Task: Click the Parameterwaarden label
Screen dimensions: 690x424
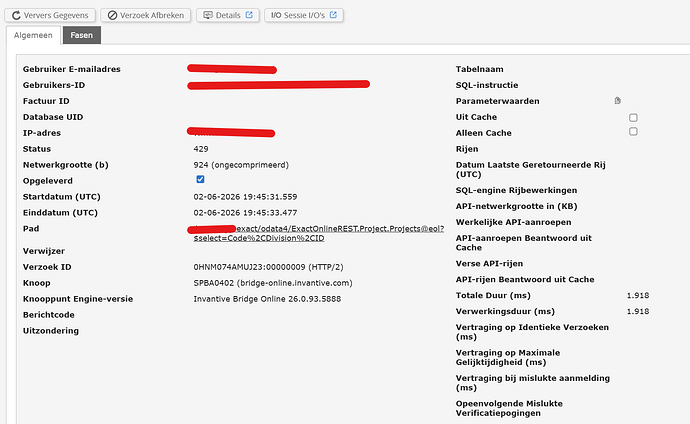Action: (498, 101)
